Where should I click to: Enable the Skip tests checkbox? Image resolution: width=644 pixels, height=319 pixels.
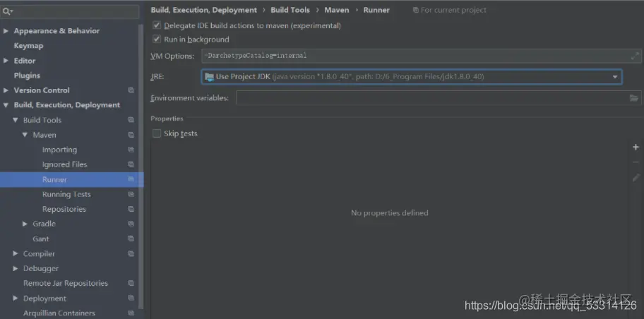click(157, 133)
